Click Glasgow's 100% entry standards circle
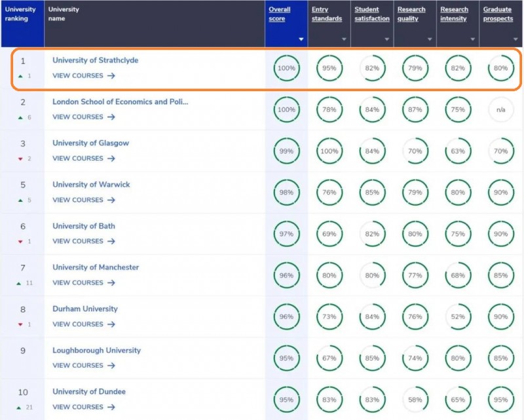Viewport: 524px width, 420px height. pos(329,151)
